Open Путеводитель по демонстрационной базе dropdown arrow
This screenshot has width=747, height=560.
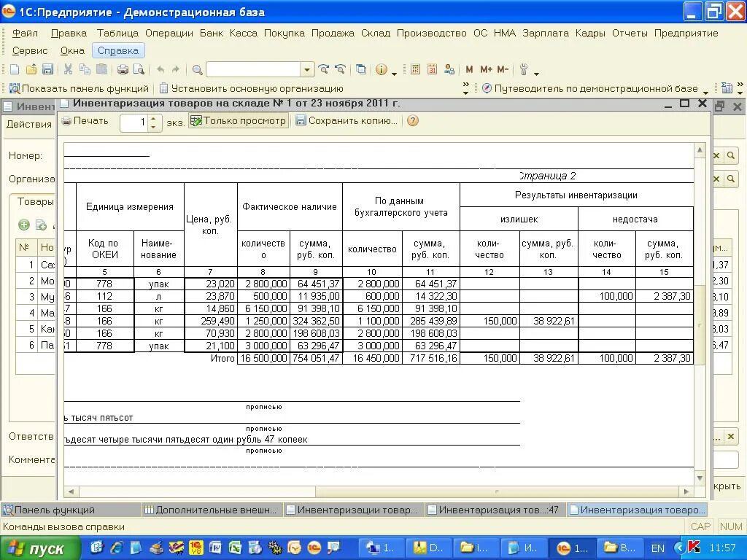pos(705,91)
